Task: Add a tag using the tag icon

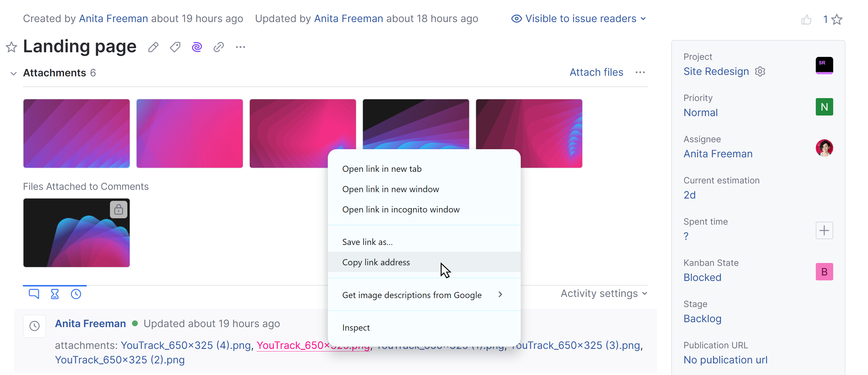Action: pos(175,47)
